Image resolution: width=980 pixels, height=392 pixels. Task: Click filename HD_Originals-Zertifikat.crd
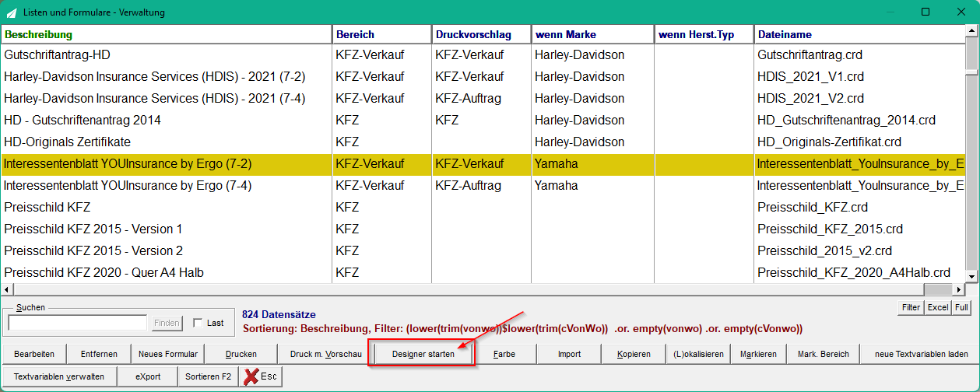[x=829, y=142]
